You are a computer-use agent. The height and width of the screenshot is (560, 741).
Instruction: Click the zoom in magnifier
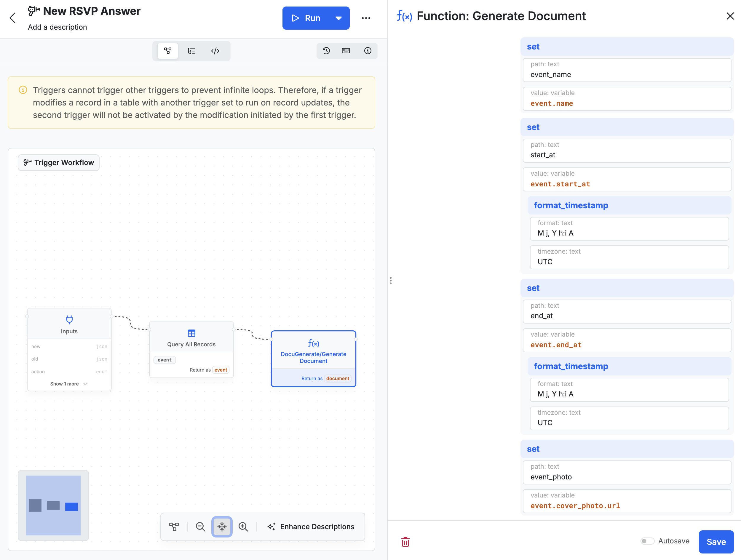pyautogui.click(x=243, y=527)
